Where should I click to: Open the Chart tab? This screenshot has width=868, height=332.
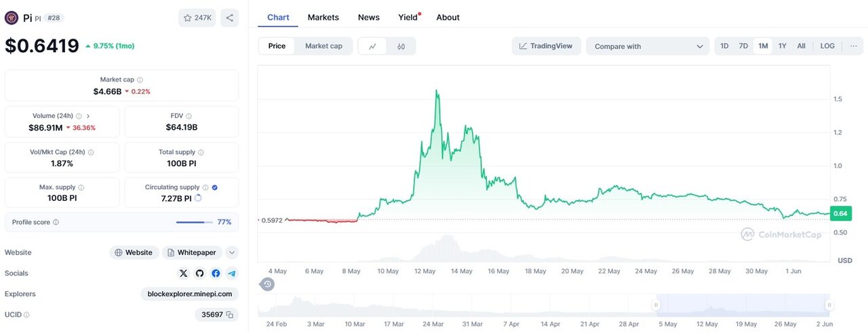click(278, 18)
